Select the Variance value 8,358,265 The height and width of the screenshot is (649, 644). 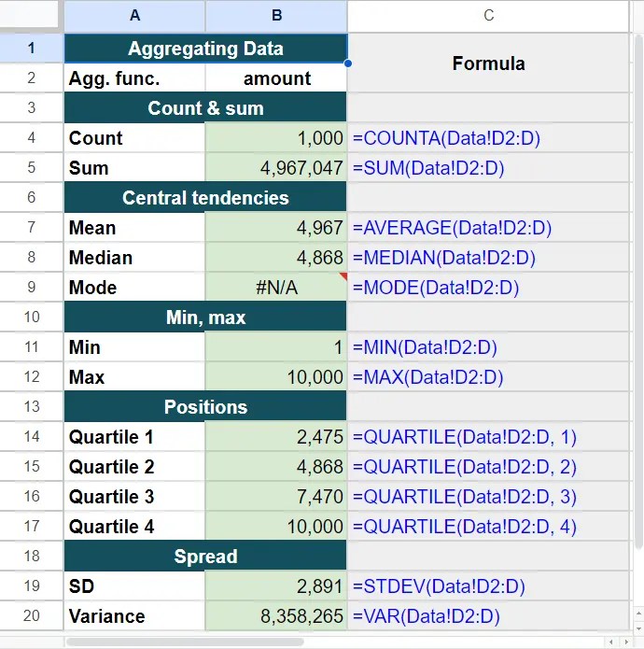(x=276, y=616)
